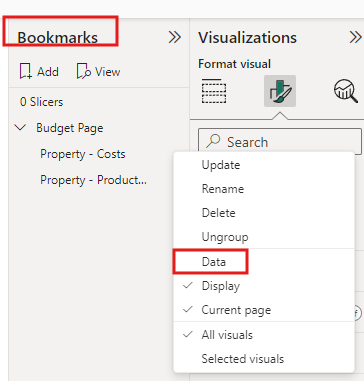
Task: Collapse the Budget Page bookmark group
Action: pyautogui.click(x=21, y=127)
